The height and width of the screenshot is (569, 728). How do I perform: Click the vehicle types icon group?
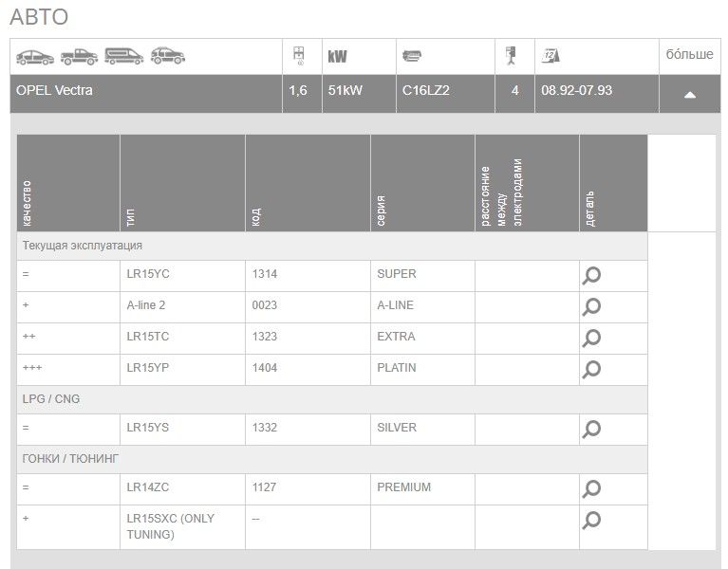pyautogui.click(x=101, y=57)
